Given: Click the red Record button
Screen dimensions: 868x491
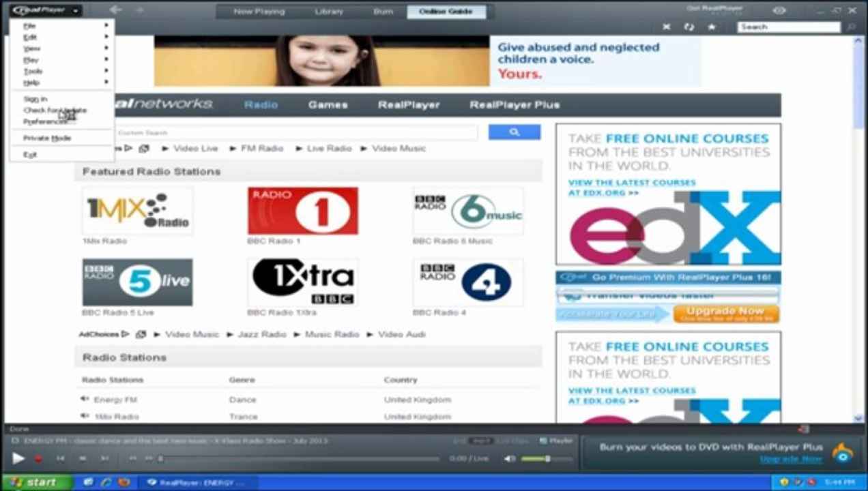Looking at the screenshot, I should click(39, 459).
